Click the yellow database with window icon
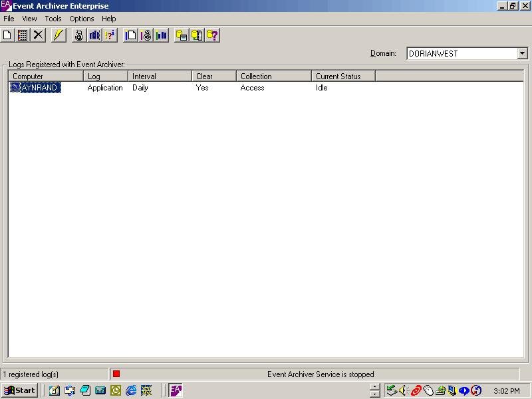 182,35
